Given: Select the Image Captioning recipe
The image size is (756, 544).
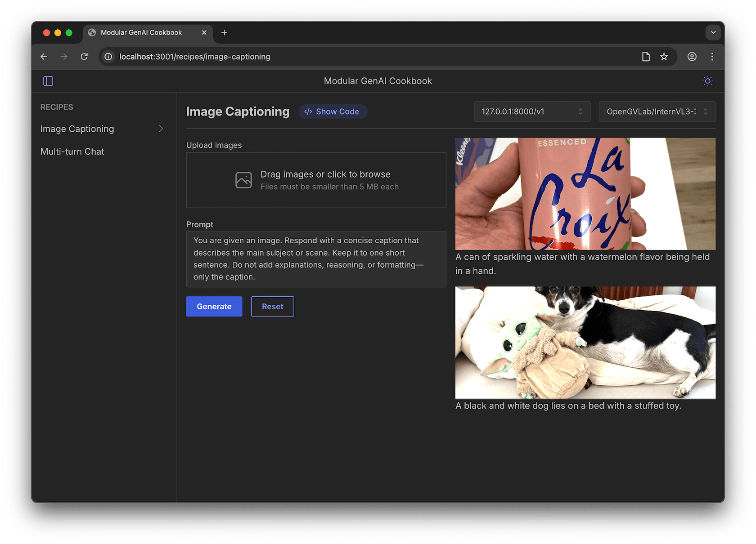Looking at the screenshot, I should [77, 129].
